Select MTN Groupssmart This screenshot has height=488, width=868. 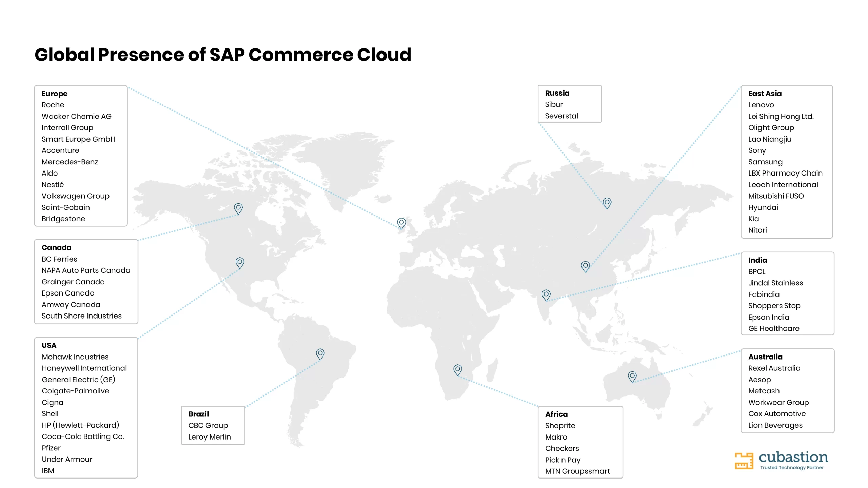click(577, 471)
